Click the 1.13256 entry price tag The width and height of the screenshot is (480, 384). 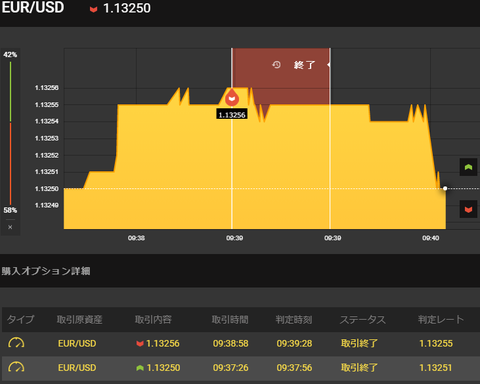(232, 115)
